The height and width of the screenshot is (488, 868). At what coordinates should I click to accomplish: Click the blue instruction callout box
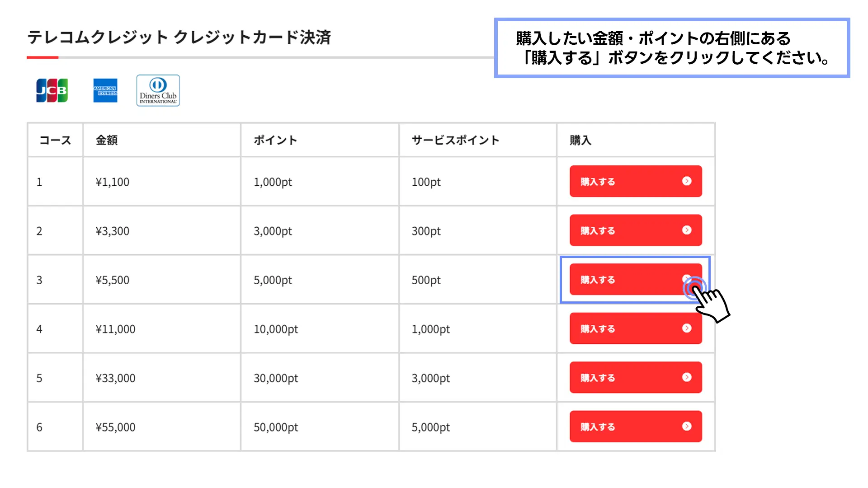click(x=672, y=48)
